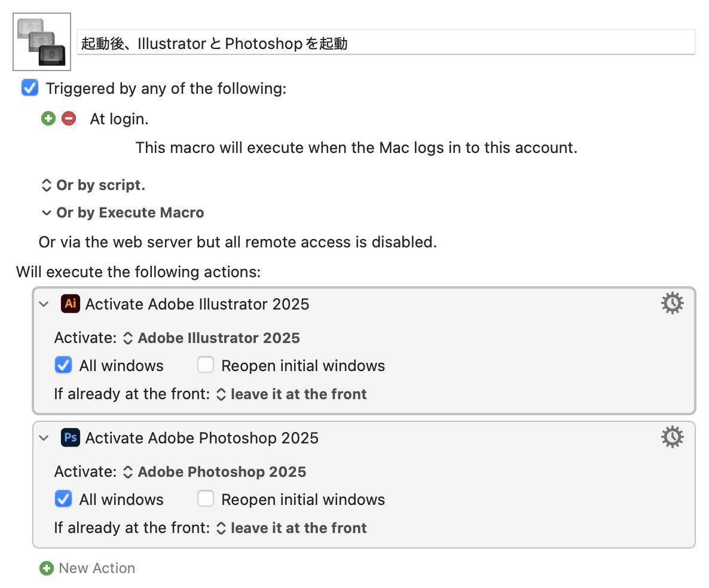
Task: Expand the Or by script trigger
Action: [x=47, y=185]
